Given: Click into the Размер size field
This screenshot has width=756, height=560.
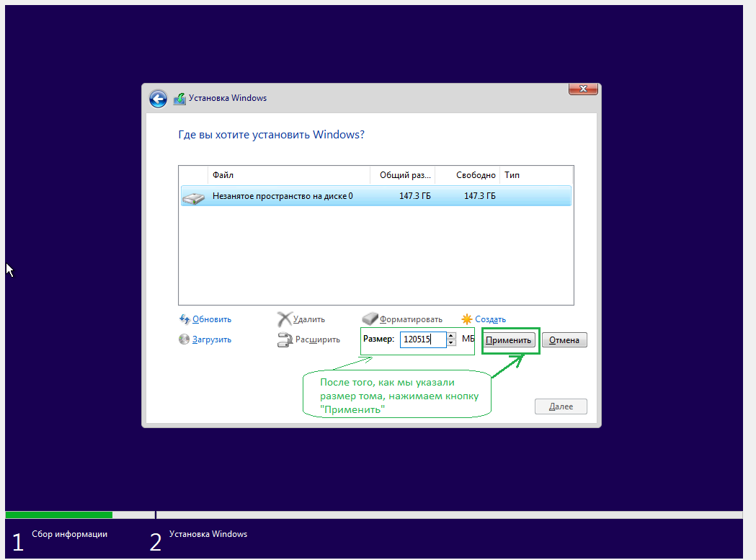Looking at the screenshot, I should click(x=423, y=339).
